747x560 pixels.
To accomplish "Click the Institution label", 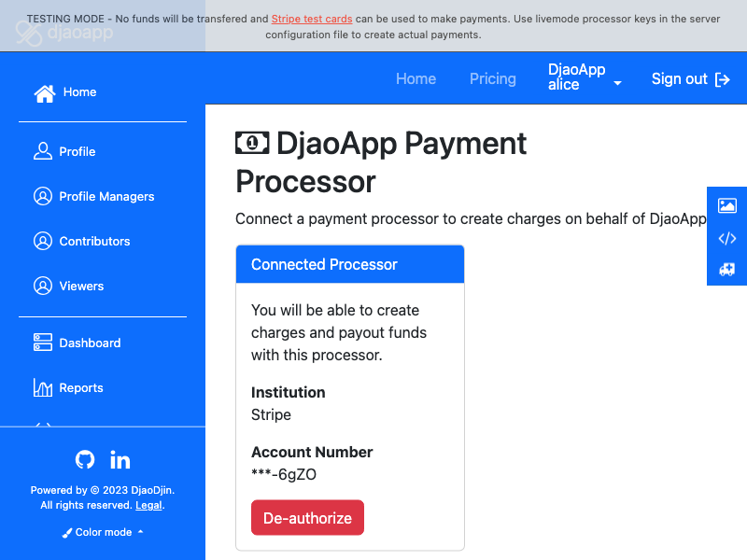I will coord(289,392).
